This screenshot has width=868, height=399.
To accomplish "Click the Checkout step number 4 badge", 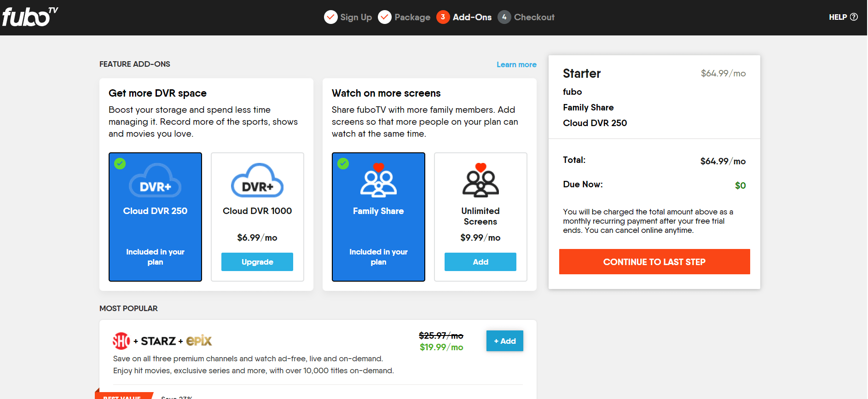I will [504, 17].
